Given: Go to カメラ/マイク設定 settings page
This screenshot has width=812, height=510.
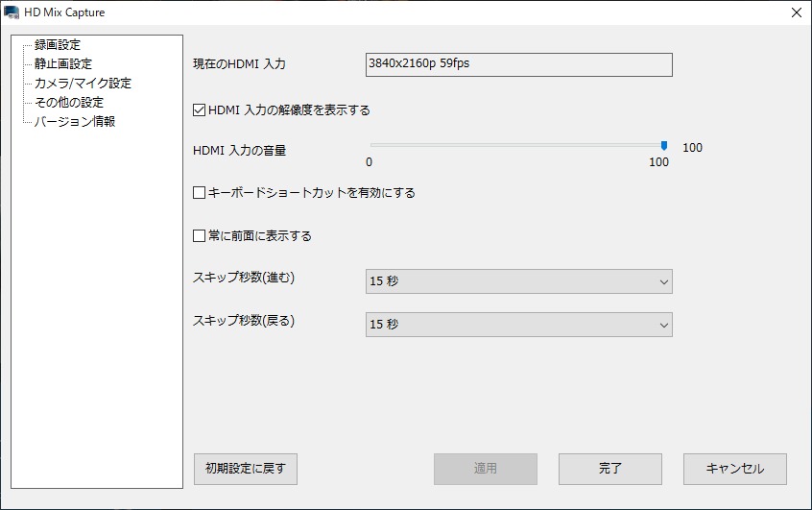Looking at the screenshot, I should click(83, 84).
